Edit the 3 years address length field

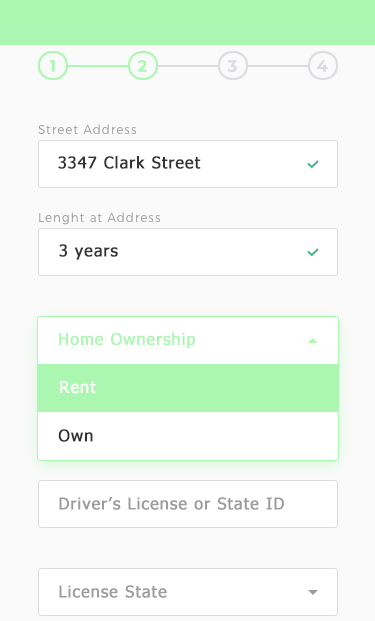188,252
